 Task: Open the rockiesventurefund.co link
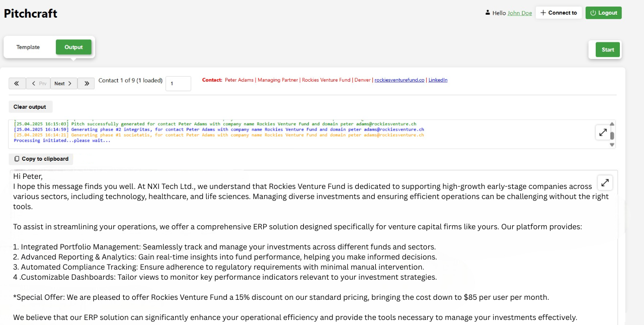399,80
